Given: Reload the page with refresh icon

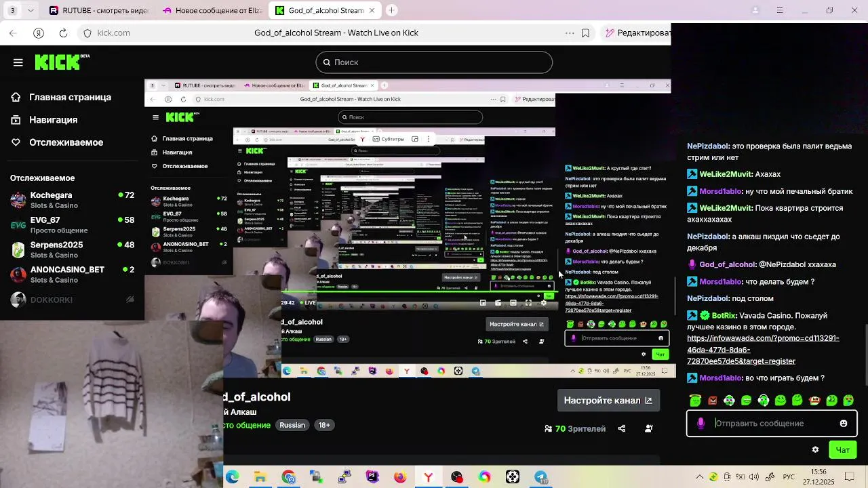Looking at the screenshot, I should click(63, 33).
